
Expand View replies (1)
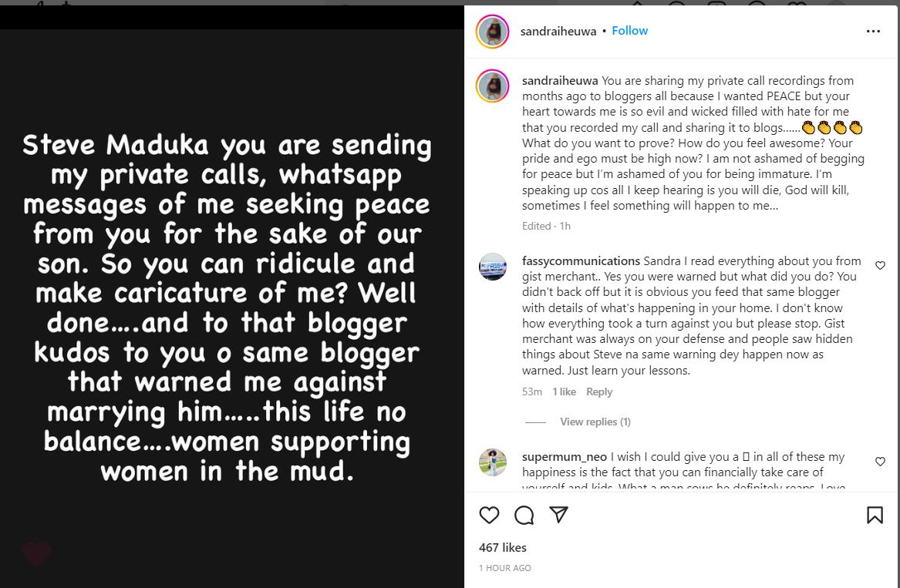pos(595,422)
